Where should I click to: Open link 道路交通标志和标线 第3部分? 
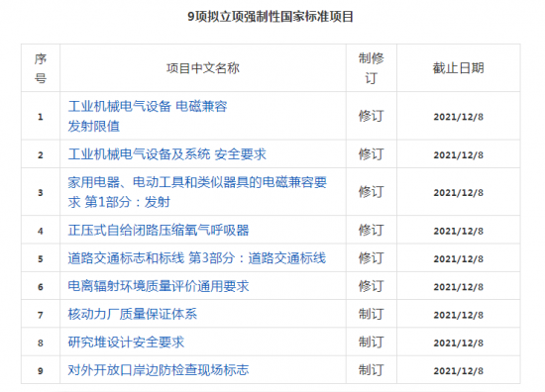point(197,258)
